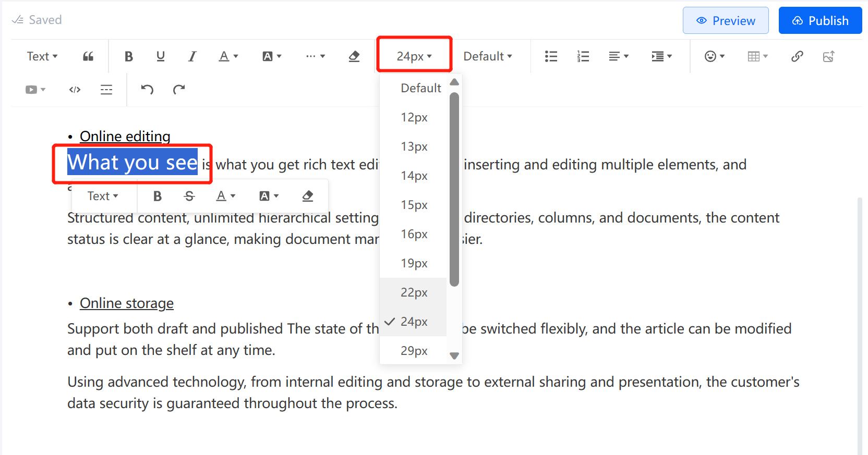868x455 pixels.
Task: Open background color in floating toolbar
Action: pos(269,196)
